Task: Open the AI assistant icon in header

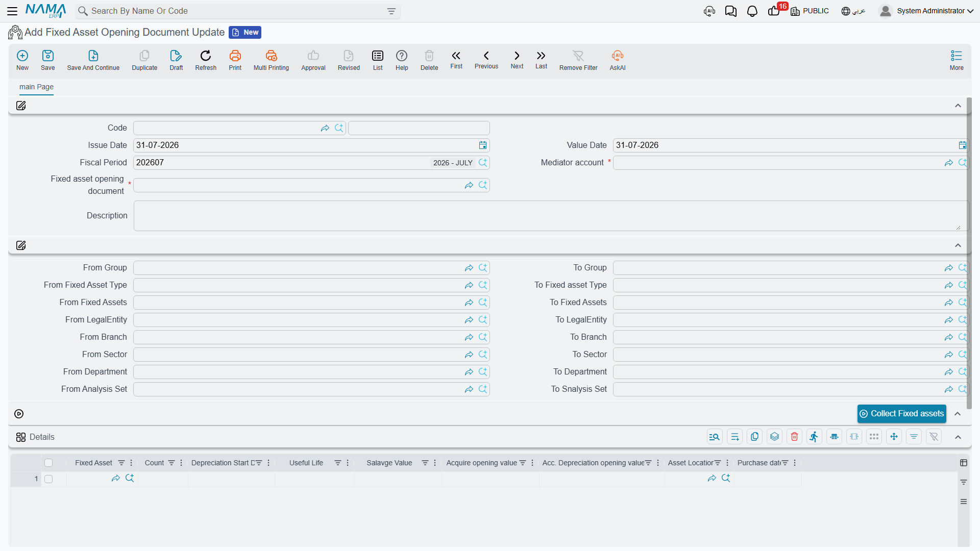Action: 709,11
